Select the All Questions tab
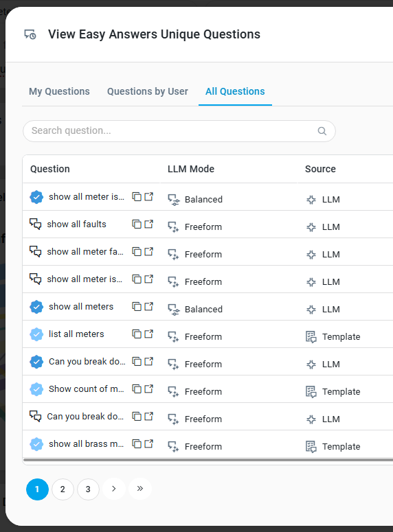This screenshot has height=532, width=393. pos(235,91)
